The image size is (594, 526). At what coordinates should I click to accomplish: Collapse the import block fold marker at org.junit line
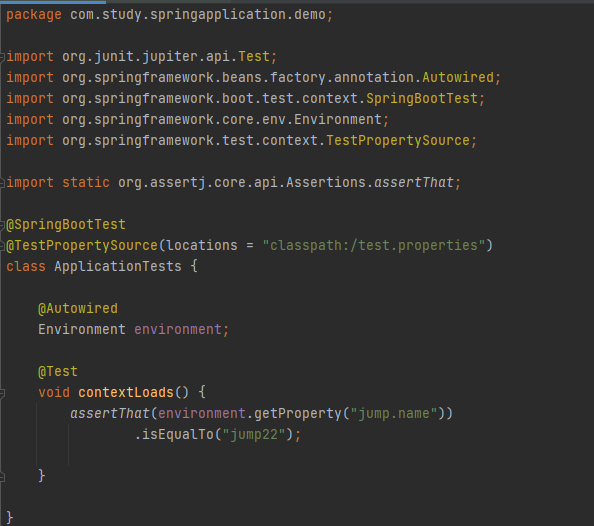click(x=2, y=57)
